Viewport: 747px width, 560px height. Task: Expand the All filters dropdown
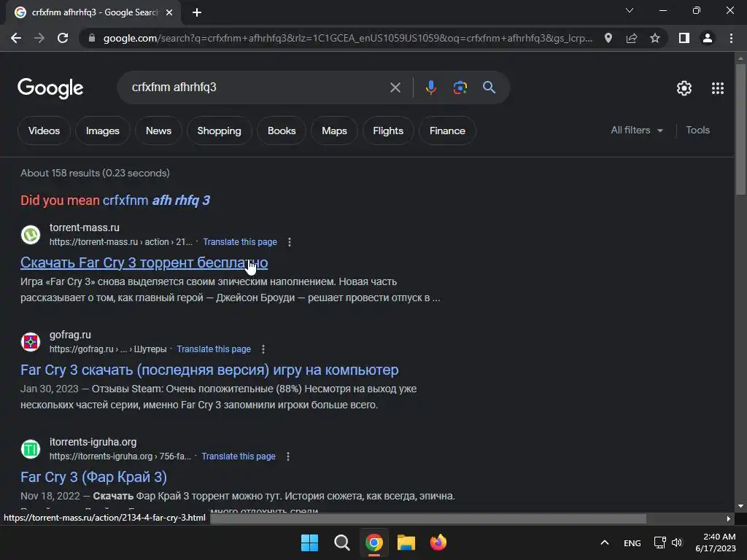637,130
